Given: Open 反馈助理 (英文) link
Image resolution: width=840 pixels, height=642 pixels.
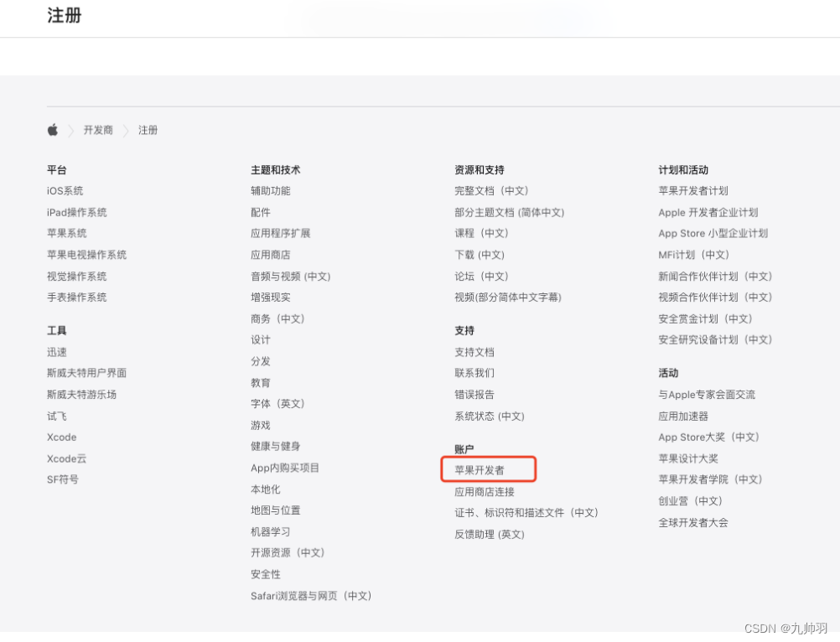Looking at the screenshot, I should [490, 535].
